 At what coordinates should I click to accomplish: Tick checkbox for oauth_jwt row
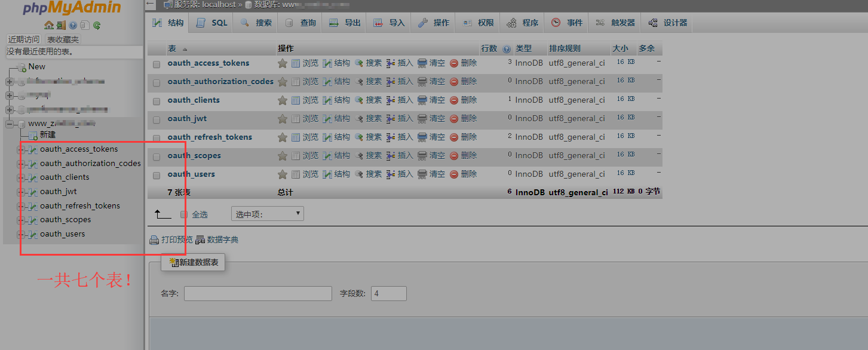pos(157,120)
